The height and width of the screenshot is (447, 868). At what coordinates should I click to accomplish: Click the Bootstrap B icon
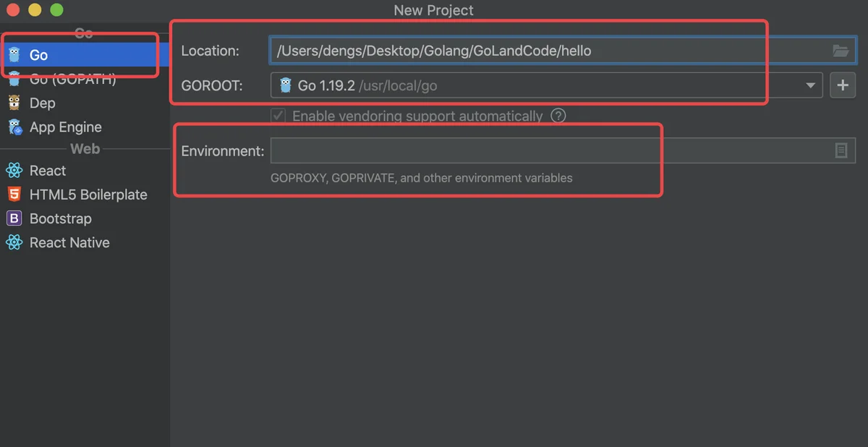[14, 218]
